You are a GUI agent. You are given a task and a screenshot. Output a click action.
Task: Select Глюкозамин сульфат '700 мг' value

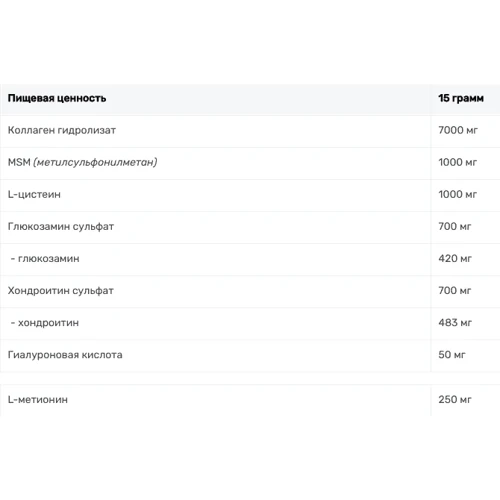point(455,226)
